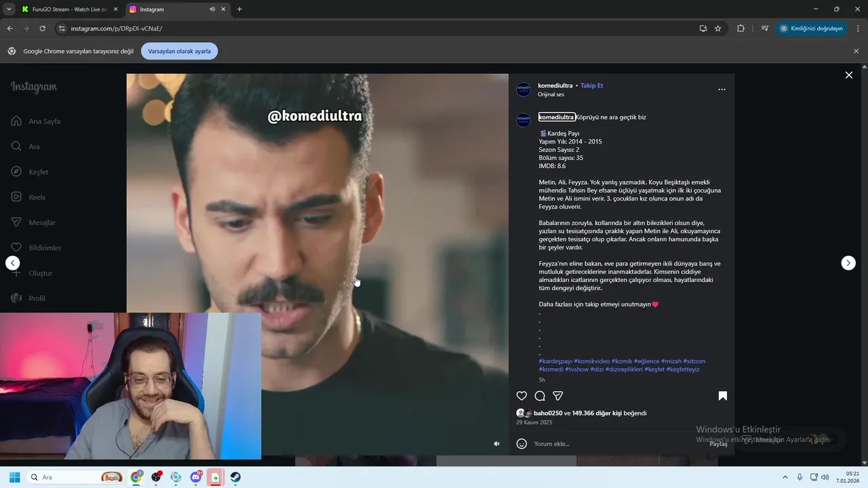Open the Chrome three-dot menu
This screenshot has height=488, width=868.
point(859,28)
